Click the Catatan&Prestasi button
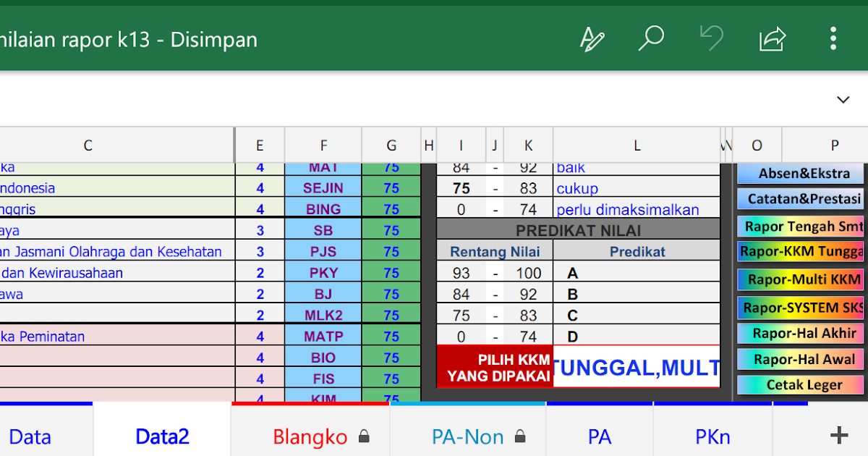 (x=800, y=198)
